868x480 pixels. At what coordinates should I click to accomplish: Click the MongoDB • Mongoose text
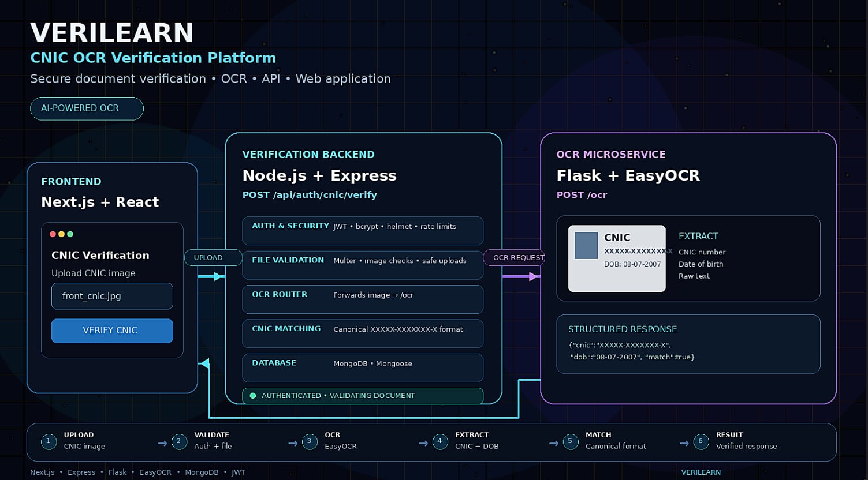tap(372, 364)
